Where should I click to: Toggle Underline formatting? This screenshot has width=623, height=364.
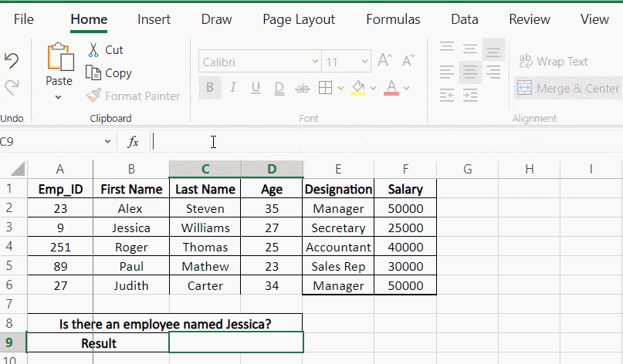click(x=256, y=88)
